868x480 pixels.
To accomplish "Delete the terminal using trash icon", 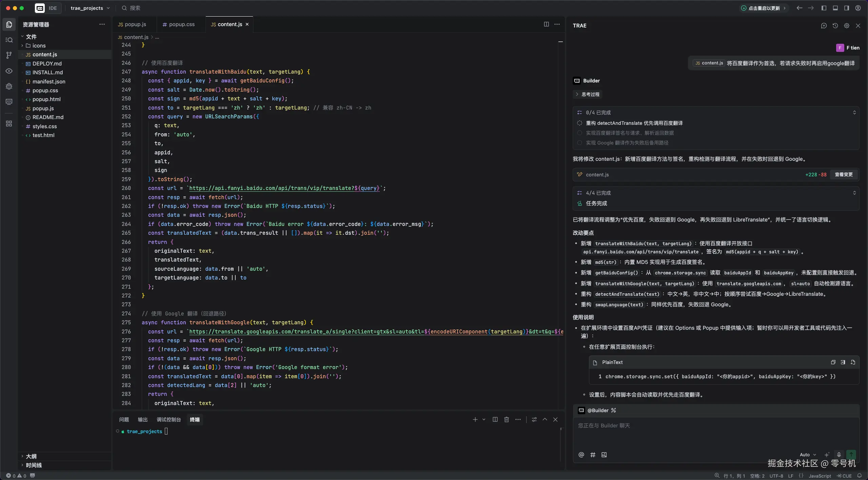I will pyautogui.click(x=506, y=420).
